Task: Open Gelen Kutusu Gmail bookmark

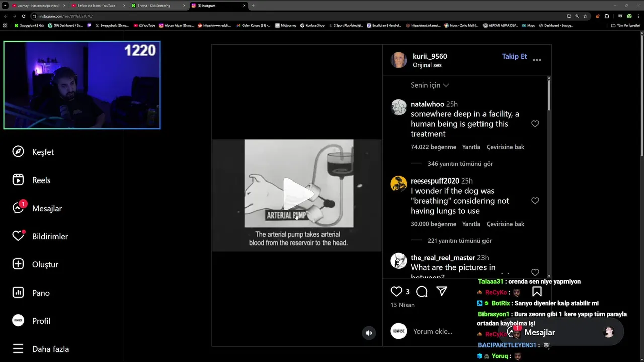Action: (x=253, y=25)
